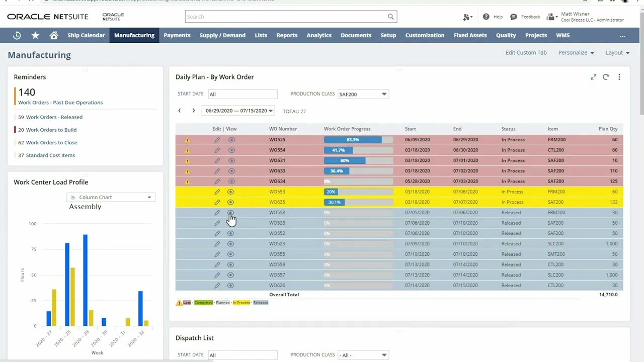This screenshot has height=362, width=644.
Task: Open the Fixed Assets menu
Action: click(x=470, y=35)
